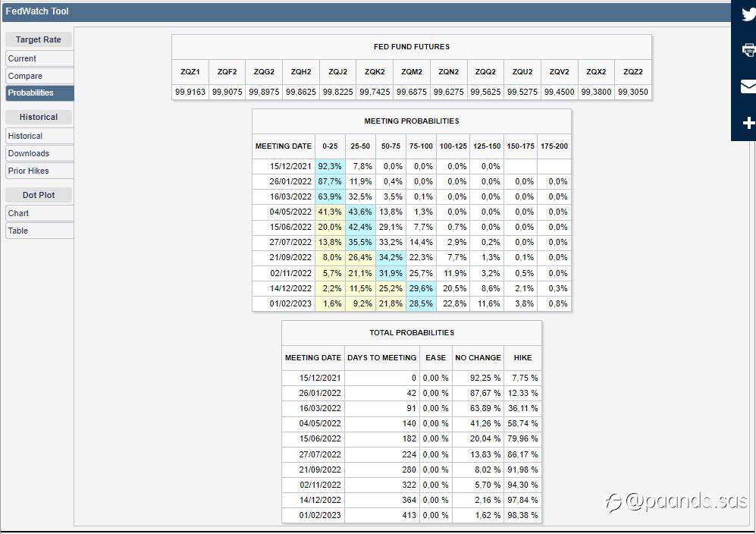
Task: Click the TOTAL PROBABILITIES table title
Action: pyautogui.click(x=412, y=333)
